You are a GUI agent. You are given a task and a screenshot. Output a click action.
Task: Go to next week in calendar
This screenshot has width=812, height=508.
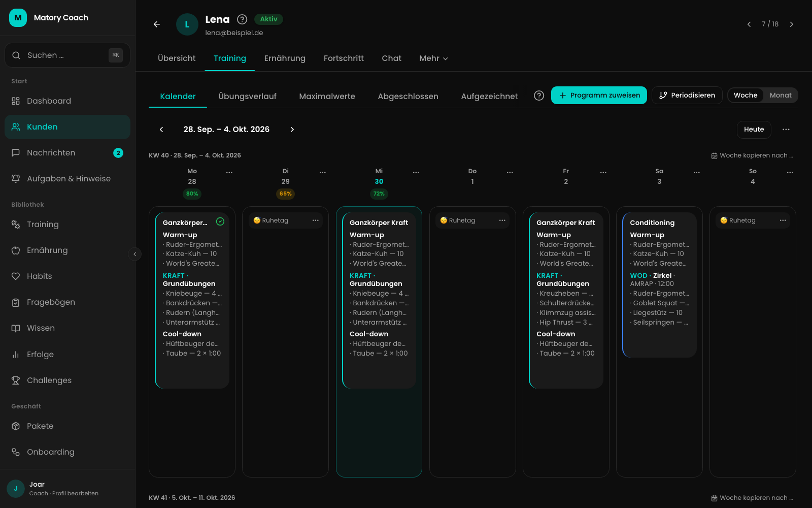(292, 130)
